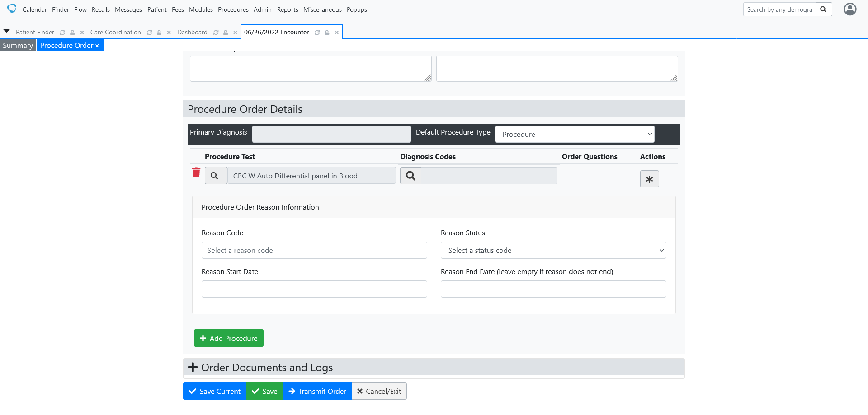The width and height of the screenshot is (868, 415).
Task: Open the Procedures menu
Action: [233, 9]
